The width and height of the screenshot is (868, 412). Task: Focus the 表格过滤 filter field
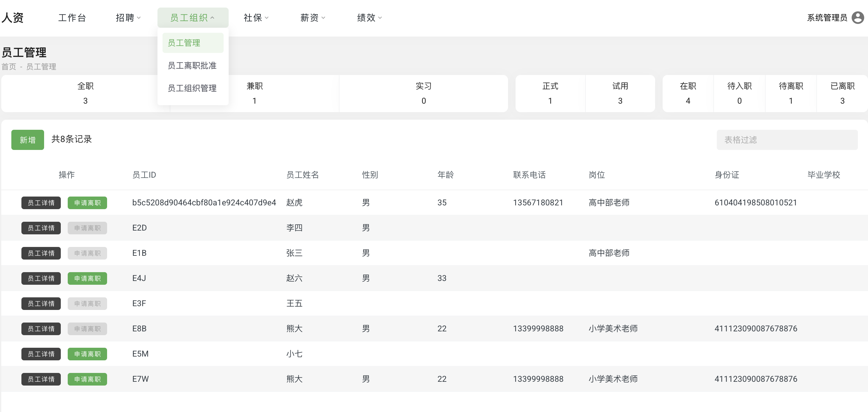point(787,140)
